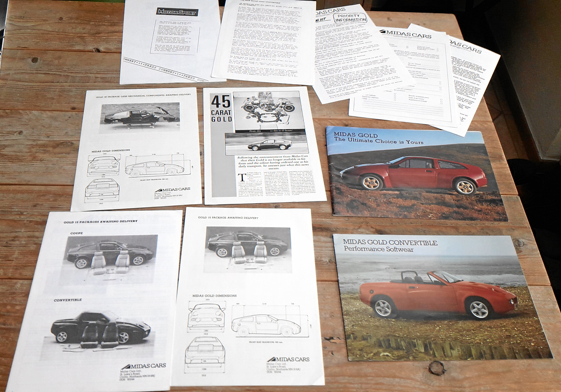The height and width of the screenshot is (392, 561).
Task: Click the MotorSport logo on the top-left sheet
Action: pos(177,12)
